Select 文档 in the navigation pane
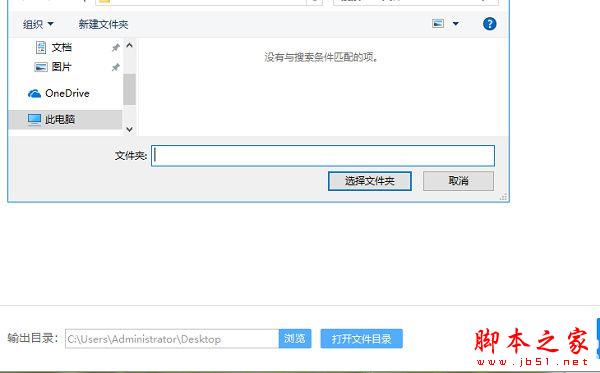 click(61, 47)
